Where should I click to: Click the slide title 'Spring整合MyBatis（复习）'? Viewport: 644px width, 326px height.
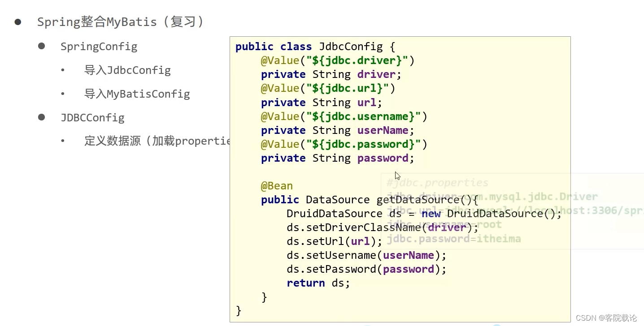coord(121,22)
